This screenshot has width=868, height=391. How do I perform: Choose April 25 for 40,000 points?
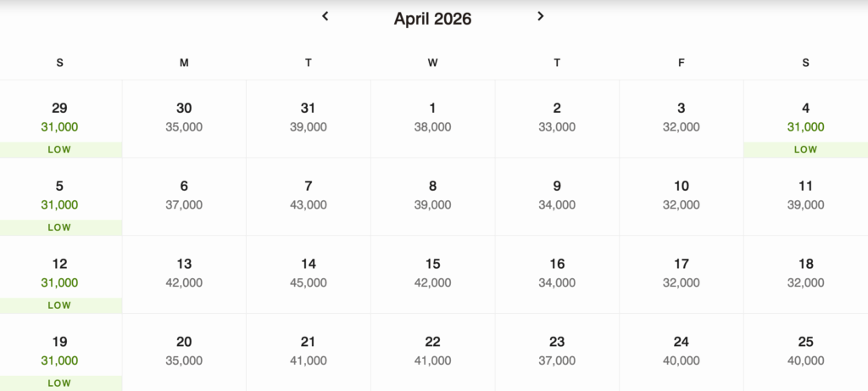coord(805,351)
